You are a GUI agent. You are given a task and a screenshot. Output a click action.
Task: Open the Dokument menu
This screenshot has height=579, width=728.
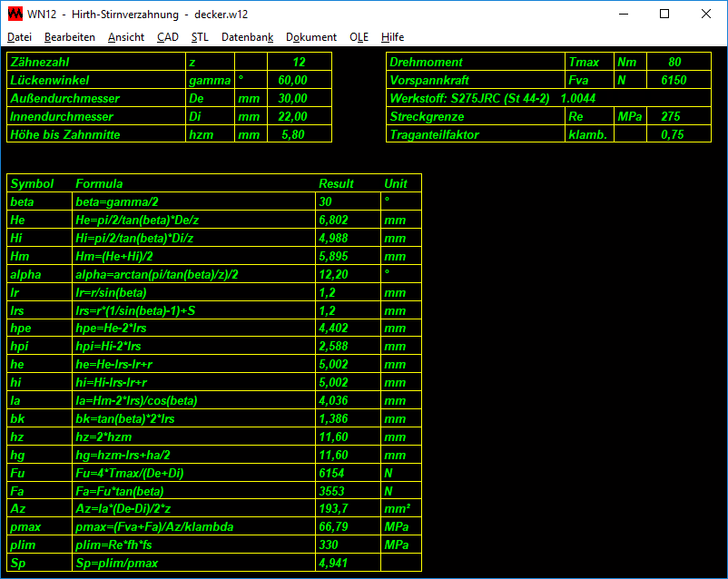pos(311,37)
